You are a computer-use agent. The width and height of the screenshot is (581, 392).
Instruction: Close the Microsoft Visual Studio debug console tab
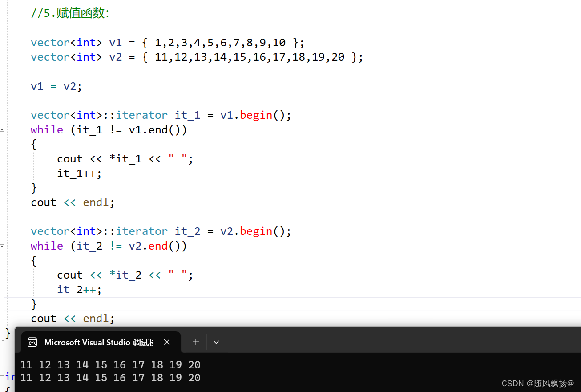tap(167, 342)
